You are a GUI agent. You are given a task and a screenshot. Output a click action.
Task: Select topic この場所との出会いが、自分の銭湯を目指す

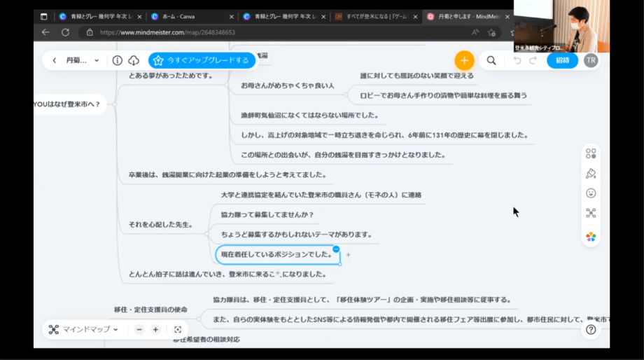tap(343, 155)
